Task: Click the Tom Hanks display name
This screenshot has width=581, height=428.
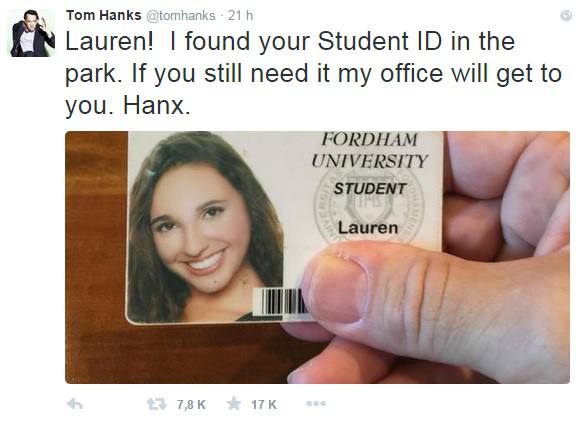Action: [x=104, y=15]
